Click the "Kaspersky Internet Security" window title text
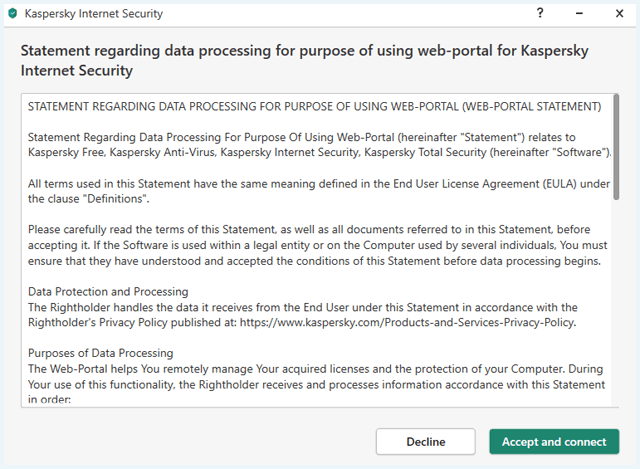The image size is (640, 469). [93, 13]
